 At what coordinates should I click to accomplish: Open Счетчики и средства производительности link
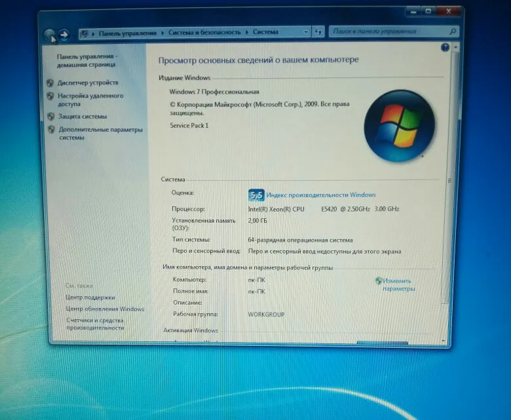click(x=95, y=324)
